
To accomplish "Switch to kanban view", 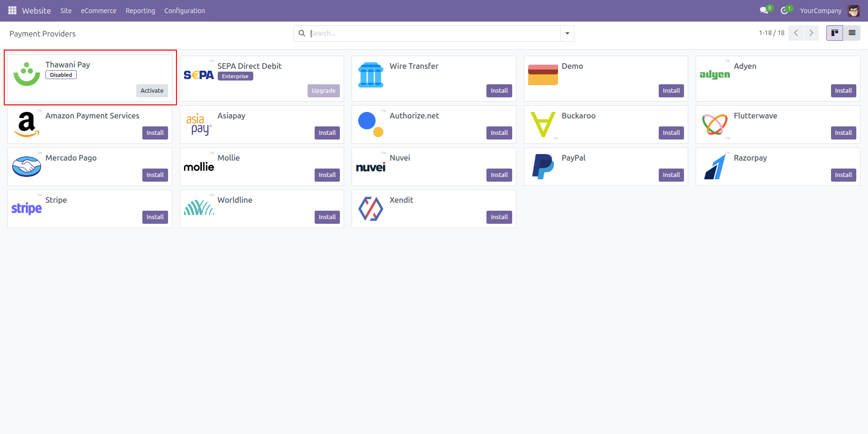I will (835, 33).
